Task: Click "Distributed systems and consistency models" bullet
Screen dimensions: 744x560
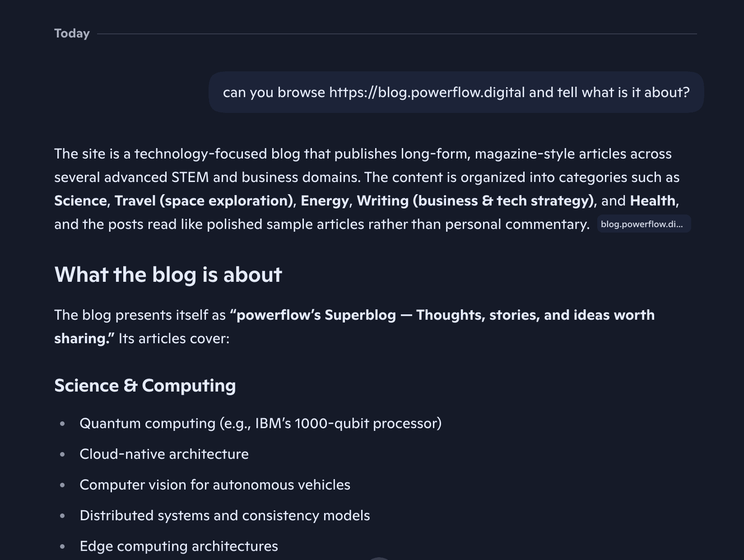Action: pos(224,515)
